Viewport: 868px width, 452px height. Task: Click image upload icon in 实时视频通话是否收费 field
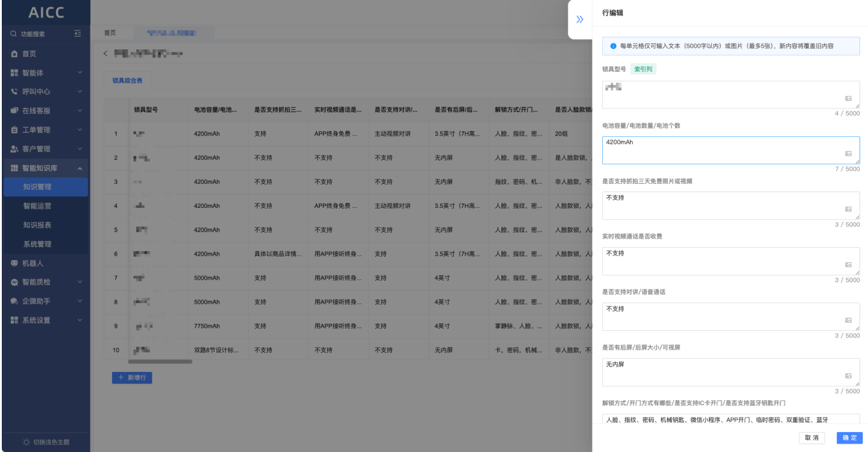pos(848,265)
